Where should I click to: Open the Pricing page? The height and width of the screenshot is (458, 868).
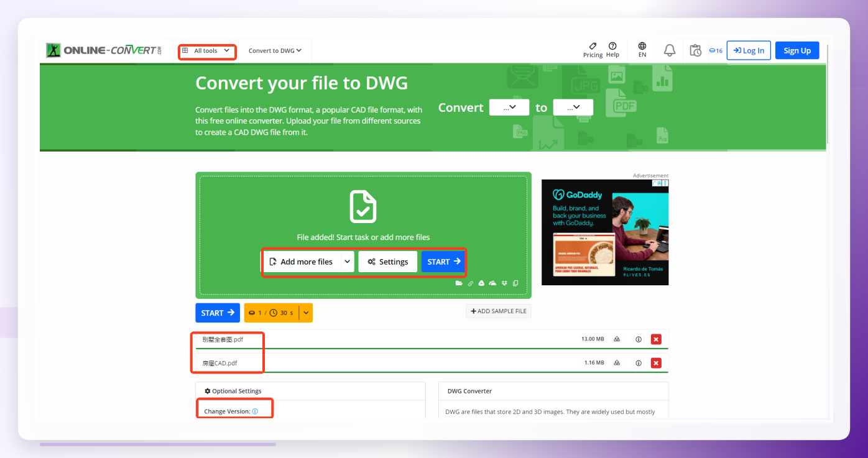tap(593, 50)
